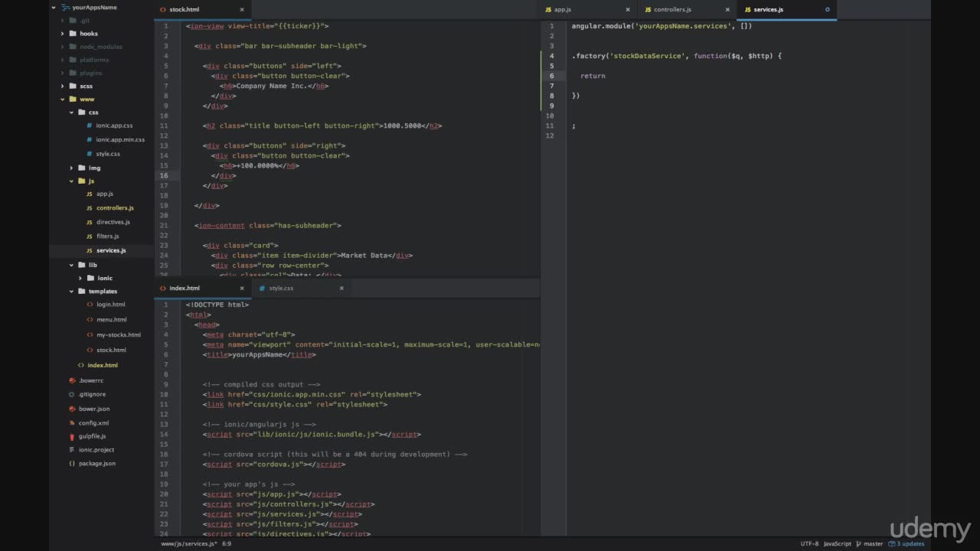Collapse the js folder
Screen dimensions: 980x551
point(71,181)
